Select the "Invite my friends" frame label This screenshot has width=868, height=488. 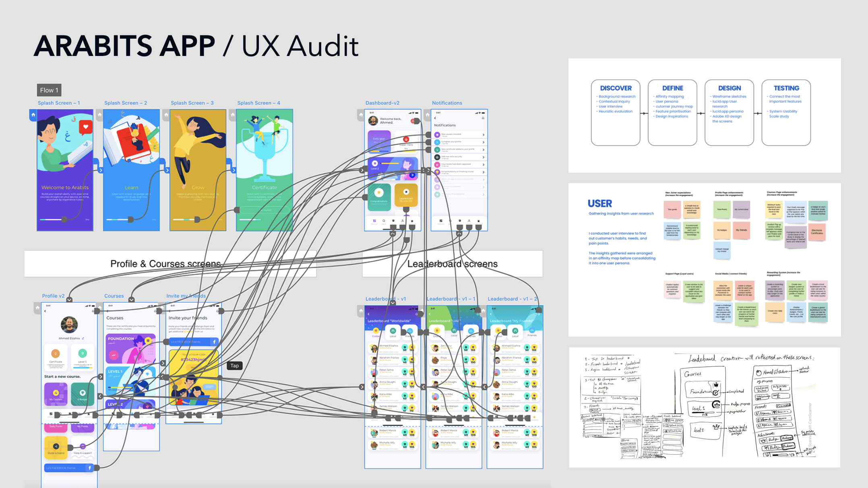(x=186, y=296)
